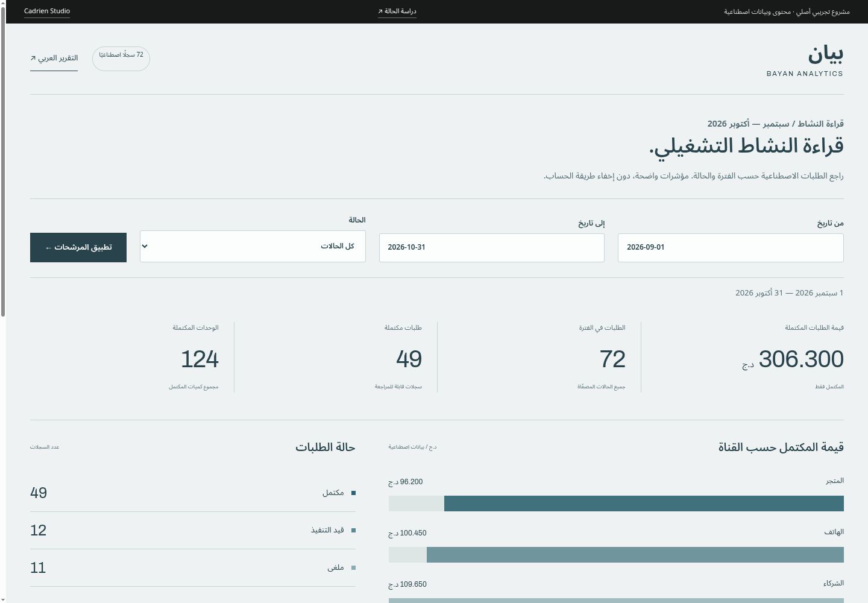
Task: Focus the إلى تاريخ end date field
Action: (x=492, y=248)
